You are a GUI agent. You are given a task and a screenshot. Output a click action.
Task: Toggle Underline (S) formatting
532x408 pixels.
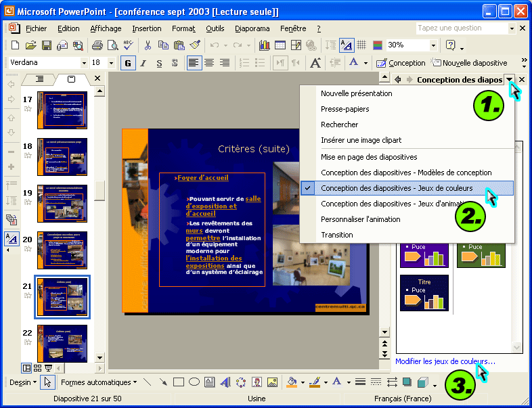159,63
